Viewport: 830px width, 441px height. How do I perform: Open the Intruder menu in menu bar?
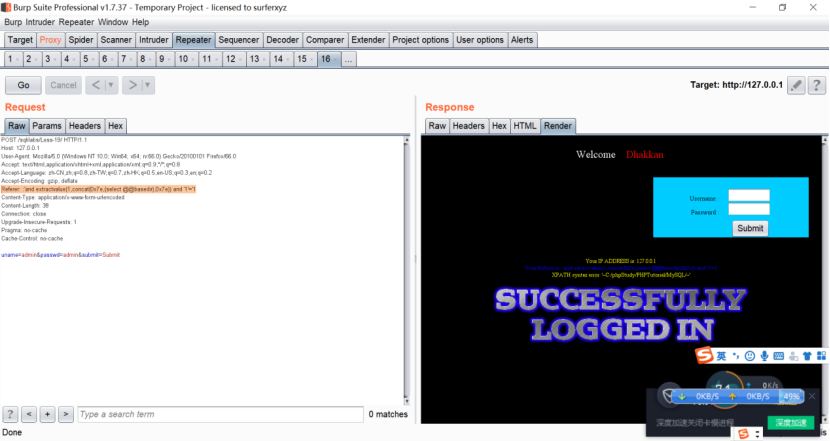[40, 22]
